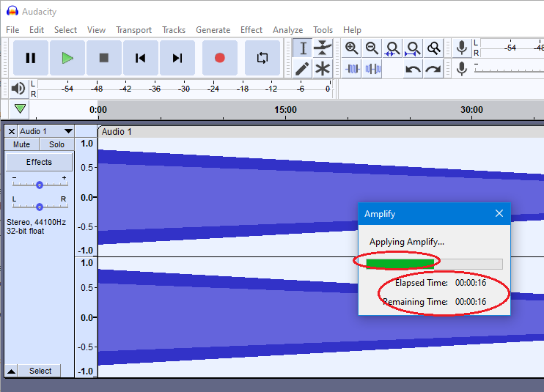Open the Edit menu

tap(37, 30)
